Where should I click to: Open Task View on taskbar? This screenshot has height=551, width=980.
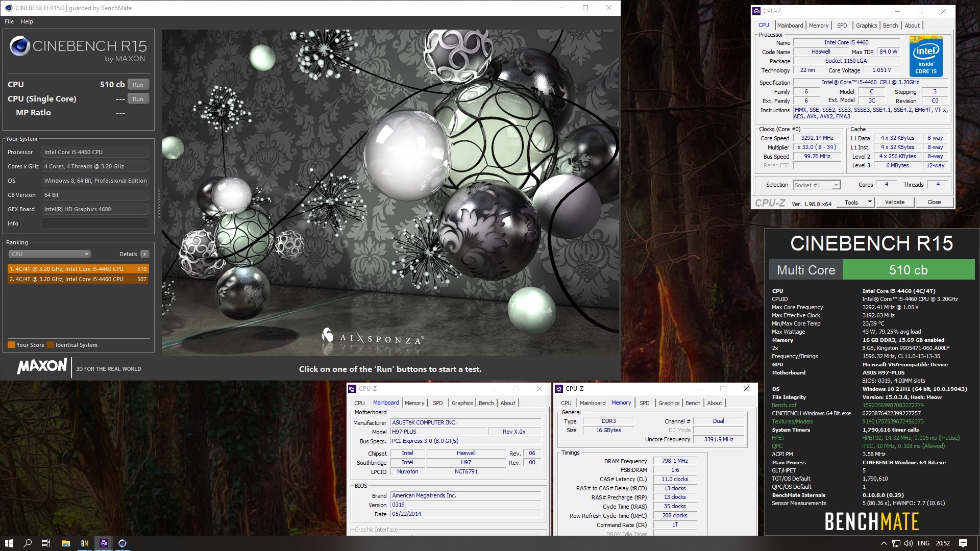pyautogui.click(x=46, y=543)
